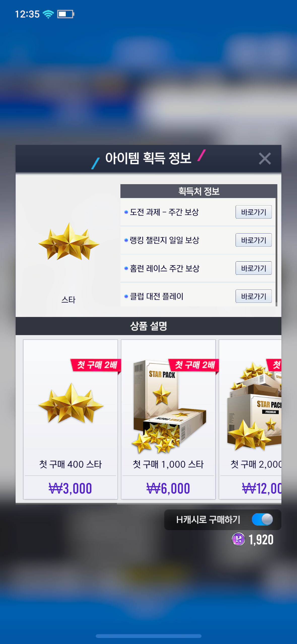Screen dimensions: 297x644
Task: Open 클럽 대전 플레이 바로가기
Action: tap(253, 296)
